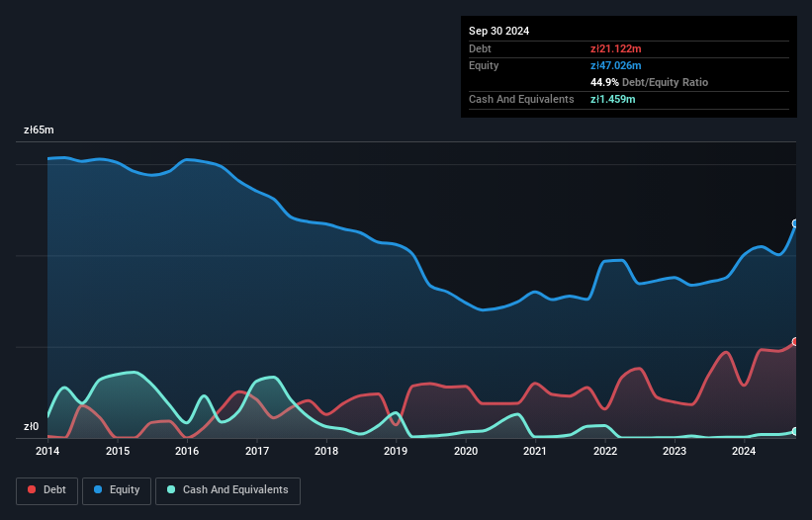Viewport: 812px width, 520px height.
Task: Toggle the Debt series legend button
Action: coord(47,490)
